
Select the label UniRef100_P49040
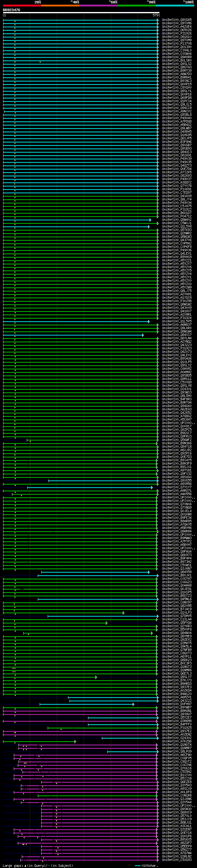pos(177,118)
